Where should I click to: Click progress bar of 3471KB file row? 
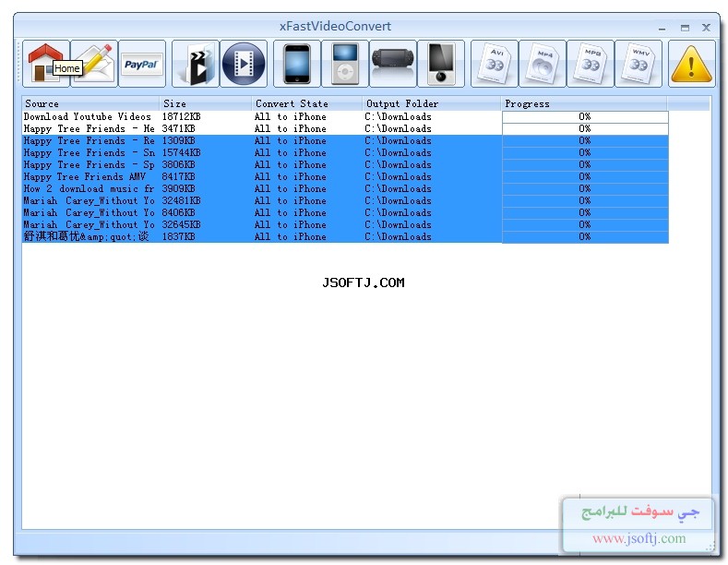pyautogui.click(x=585, y=128)
